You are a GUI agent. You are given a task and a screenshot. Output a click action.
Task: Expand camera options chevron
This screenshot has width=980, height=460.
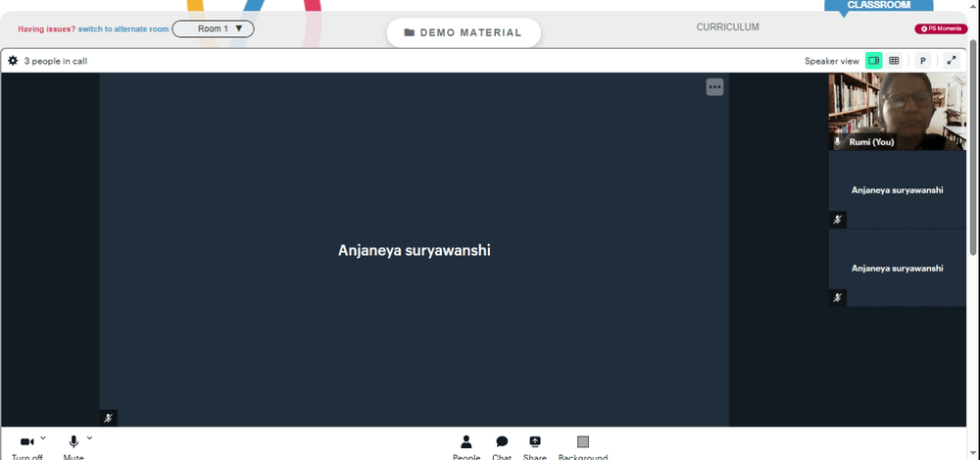tap(43, 438)
